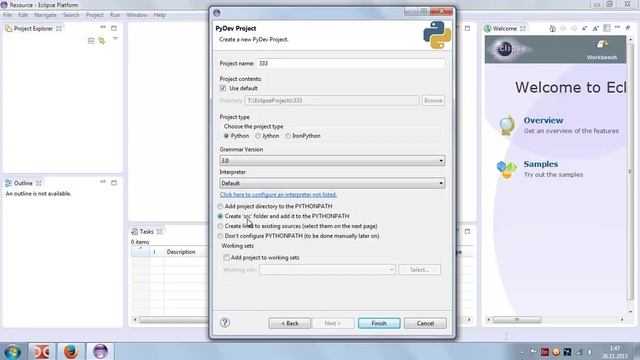Open Project menu
This screenshot has height=360, width=640.
(x=95, y=15)
